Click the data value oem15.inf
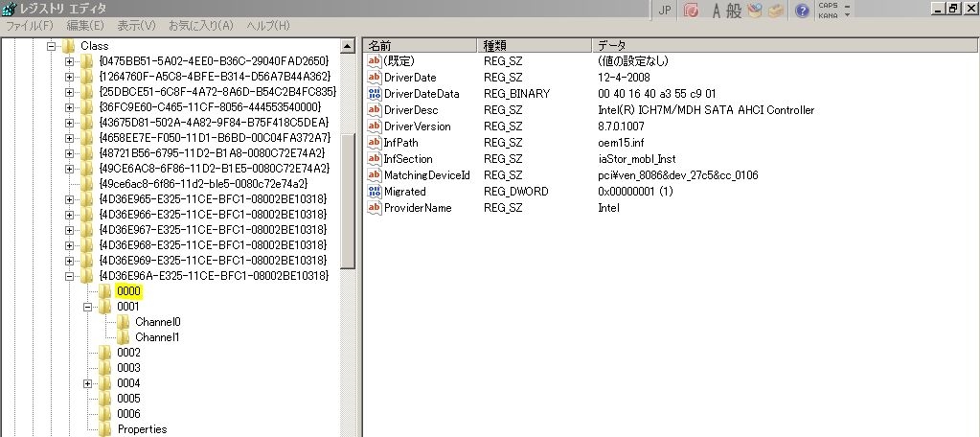980x437 pixels. tap(621, 143)
